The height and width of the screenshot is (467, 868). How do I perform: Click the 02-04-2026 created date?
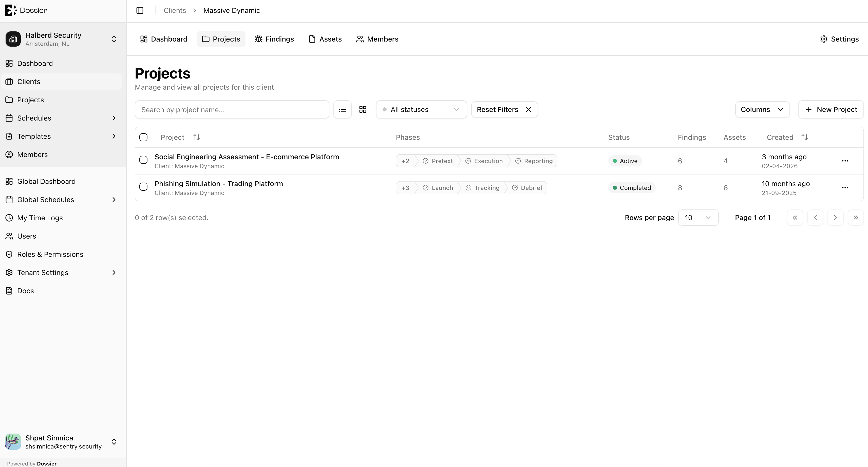780,166
